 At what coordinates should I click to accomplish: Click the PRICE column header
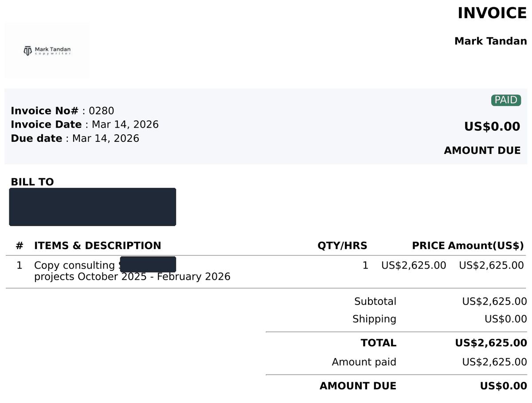(429, 246)
